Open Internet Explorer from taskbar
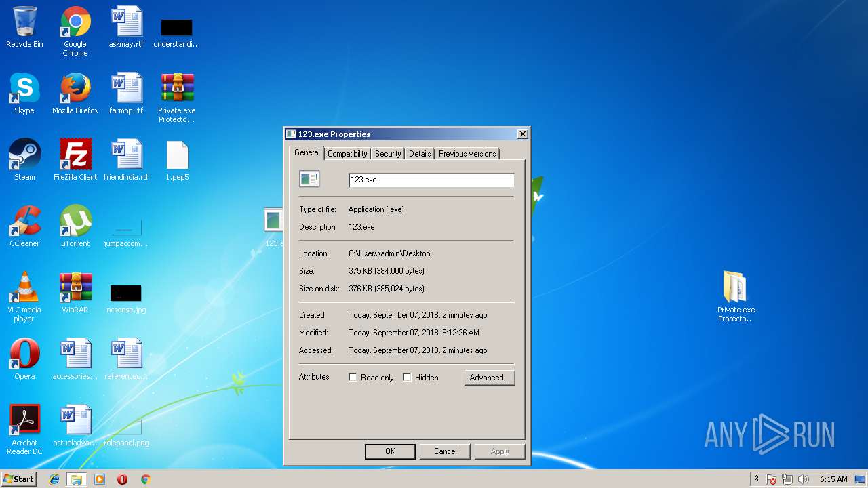The height and width of the screenshot is (488, 868). [54, 479]
